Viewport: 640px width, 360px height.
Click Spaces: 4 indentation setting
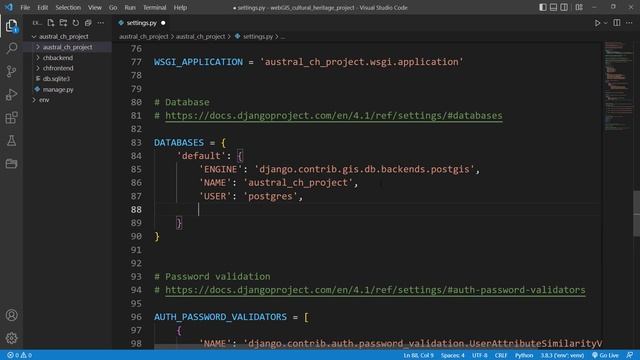coord(452,355)
